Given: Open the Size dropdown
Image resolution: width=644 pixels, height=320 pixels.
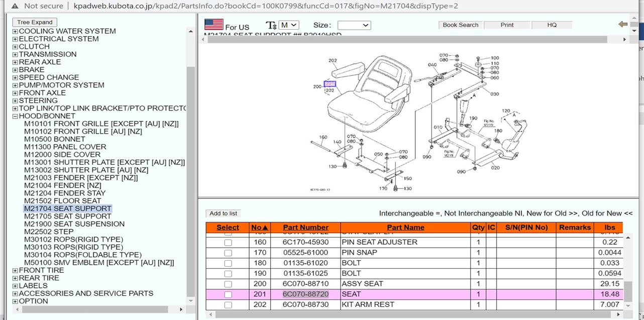Looking at the screenshot, I should 354,25.
